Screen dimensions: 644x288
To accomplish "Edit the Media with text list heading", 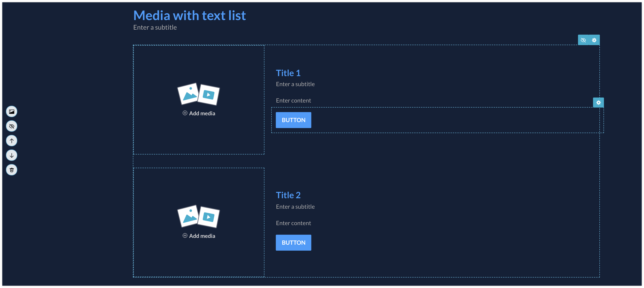I will pos(190,15).
